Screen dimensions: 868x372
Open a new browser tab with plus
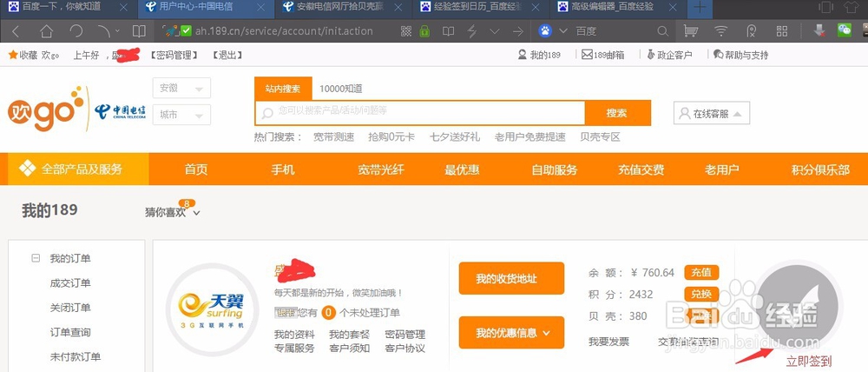coord(700,8)
